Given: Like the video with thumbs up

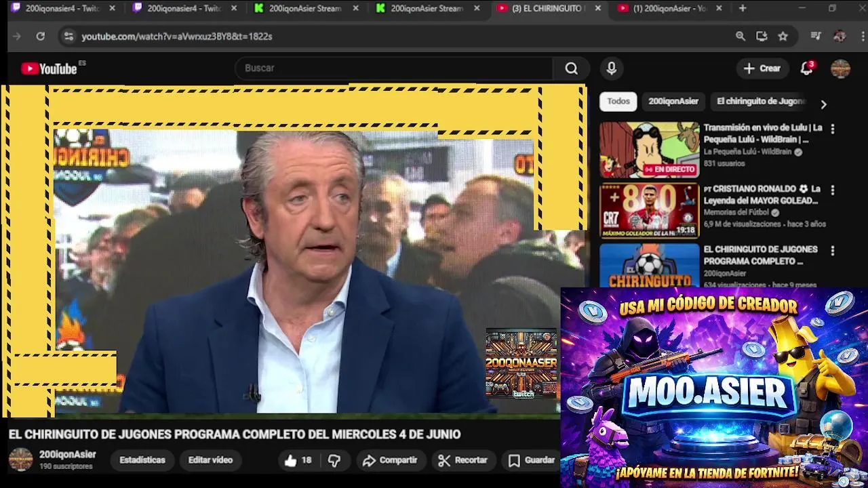Looking at the screenshot, I should 290,460.
